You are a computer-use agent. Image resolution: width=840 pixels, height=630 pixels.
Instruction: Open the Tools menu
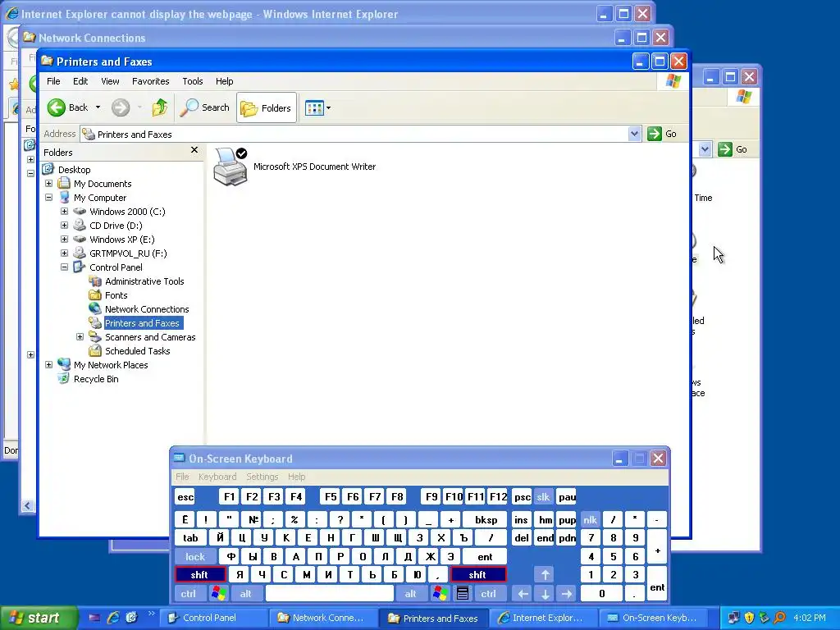(192, 81)
